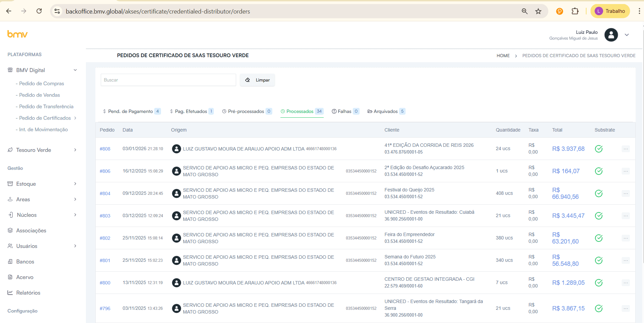Expand the Areas menu

tap(43, 199)
